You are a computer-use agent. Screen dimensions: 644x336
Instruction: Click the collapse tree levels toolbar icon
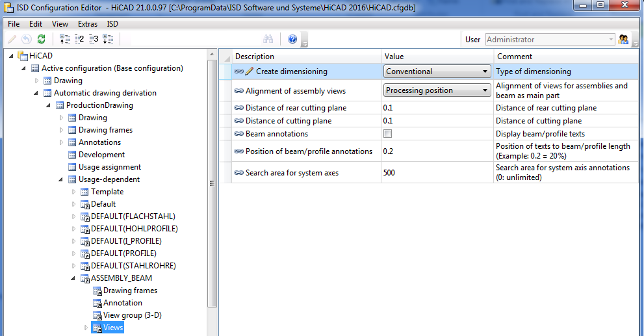64,40
